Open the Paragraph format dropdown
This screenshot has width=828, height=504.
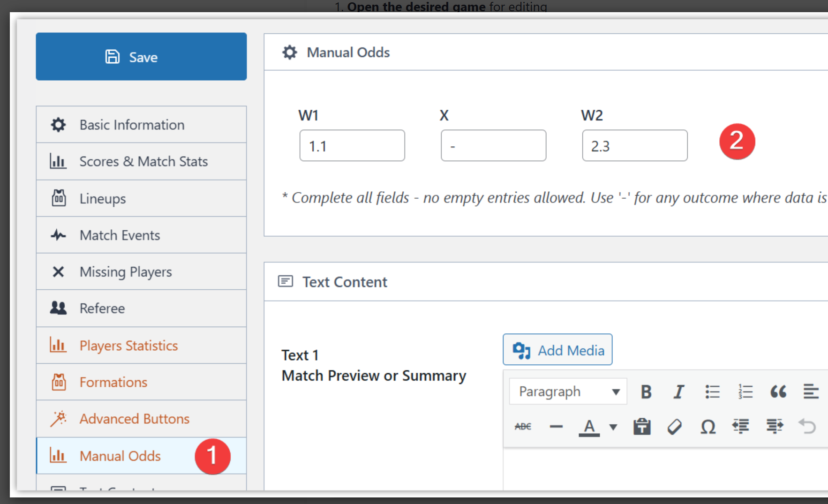(568, 391)
